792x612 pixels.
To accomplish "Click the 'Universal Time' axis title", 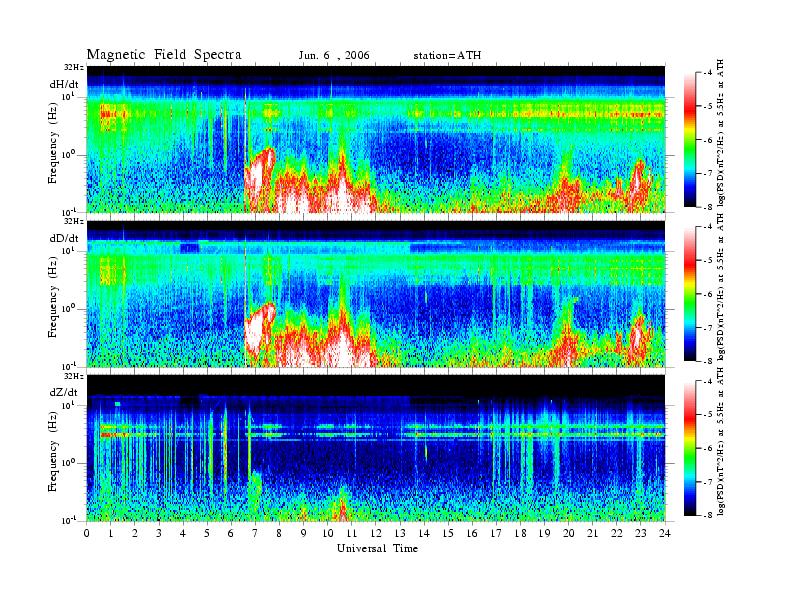I will (x=377, y=548).
